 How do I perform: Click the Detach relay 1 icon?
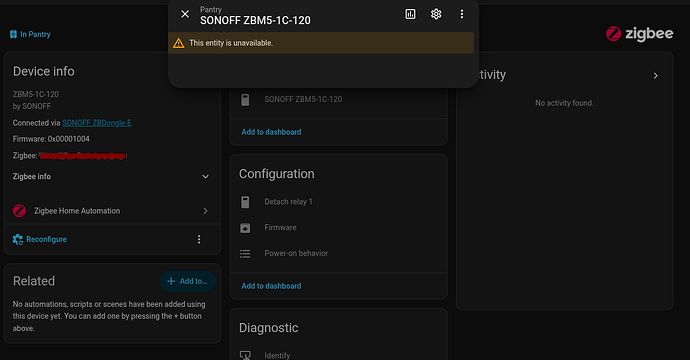pyautogui.click(x=245, y=202)
